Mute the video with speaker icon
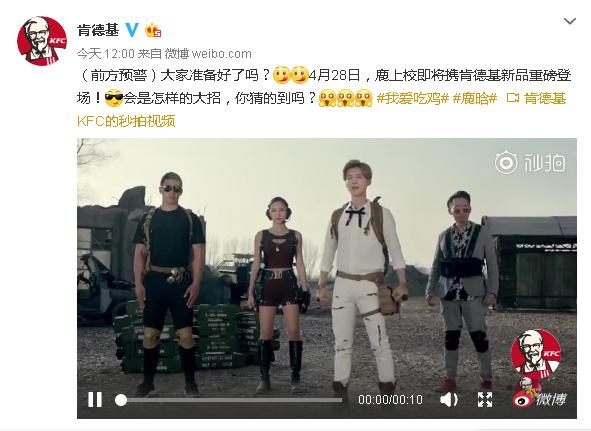This screenshot has height=431, width=591. pyautogui.click(x=449, y=399)
